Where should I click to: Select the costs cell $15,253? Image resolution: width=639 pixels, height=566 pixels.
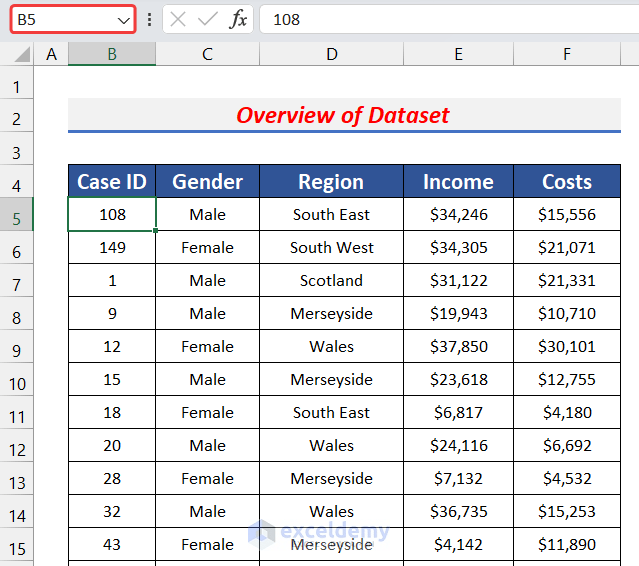click(567, 511)
